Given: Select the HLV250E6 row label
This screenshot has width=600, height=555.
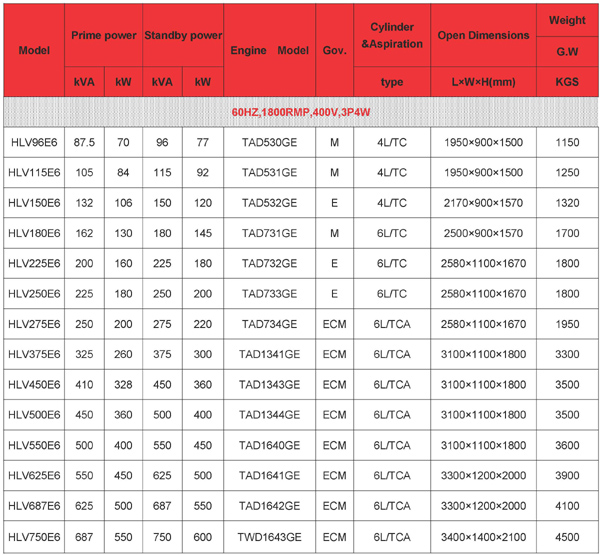Looking at the screenshot, I should [x=34, y=294].
